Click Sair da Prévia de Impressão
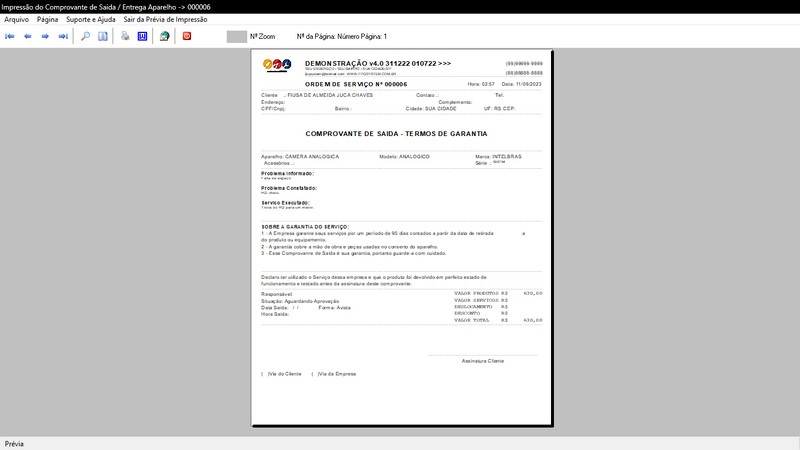 click(165, 19)
